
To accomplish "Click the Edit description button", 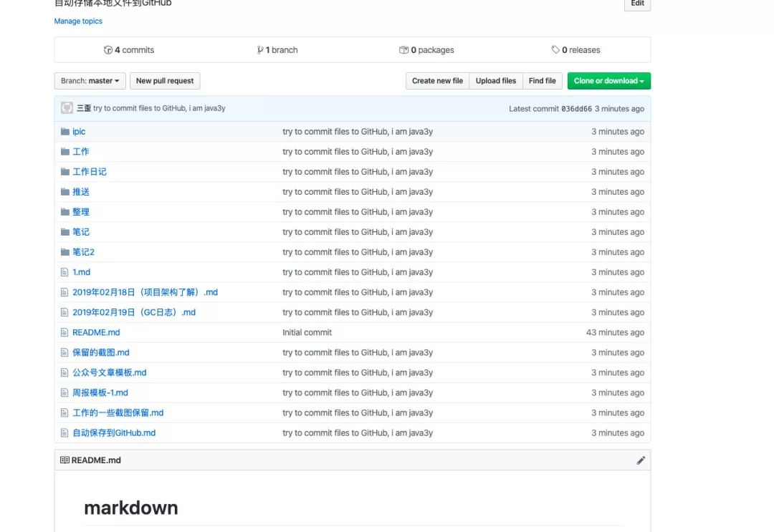I will (x=637, y=4).
